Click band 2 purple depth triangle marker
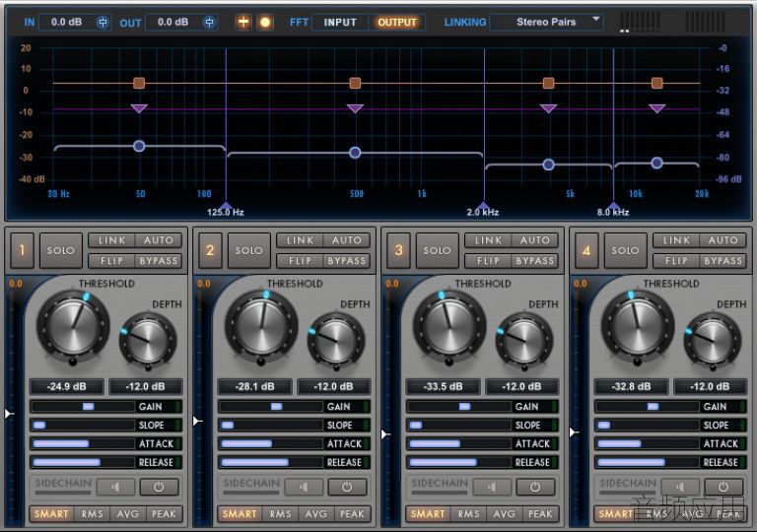Screen dimensions: 757x532 click(355, 108)
